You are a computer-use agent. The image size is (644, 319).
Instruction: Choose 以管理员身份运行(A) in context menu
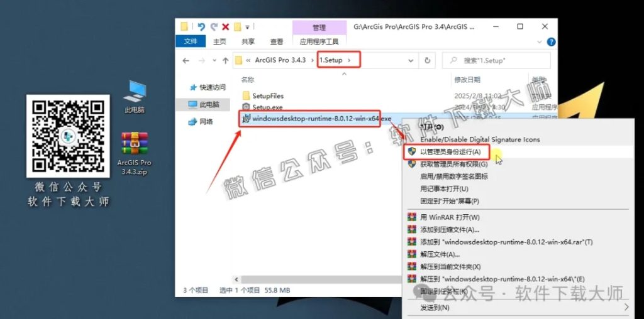pos(450,152)
